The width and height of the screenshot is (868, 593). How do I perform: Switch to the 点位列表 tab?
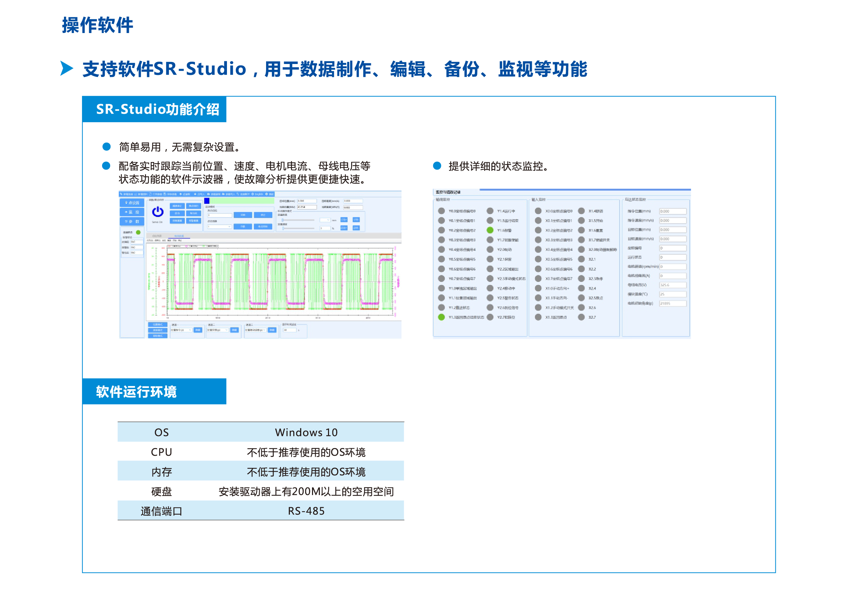click(x=157, y=236)
